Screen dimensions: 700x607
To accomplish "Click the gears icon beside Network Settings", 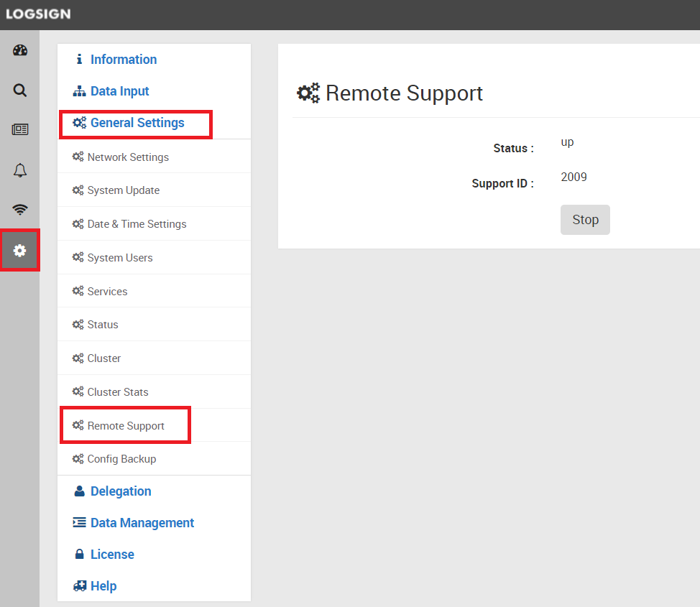I will 78,157.
